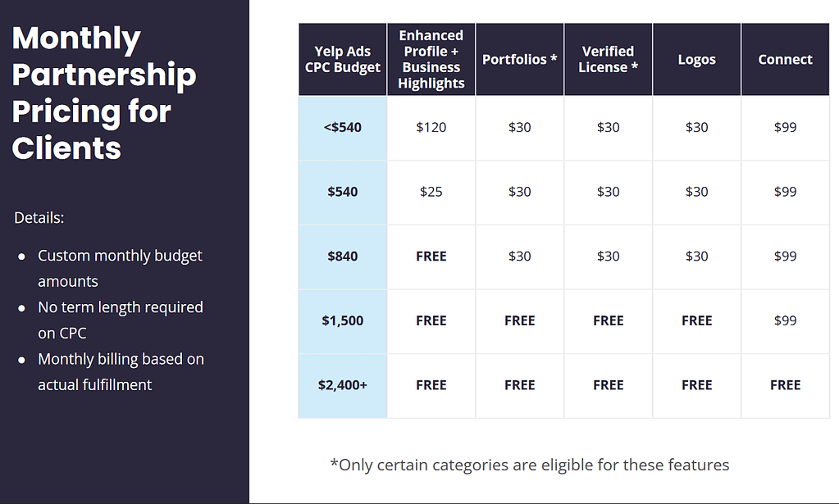The height and width of the screenshot is (504, 839).
Task: Click the Yelp Ads CPC Budget header
Action: 343,59
